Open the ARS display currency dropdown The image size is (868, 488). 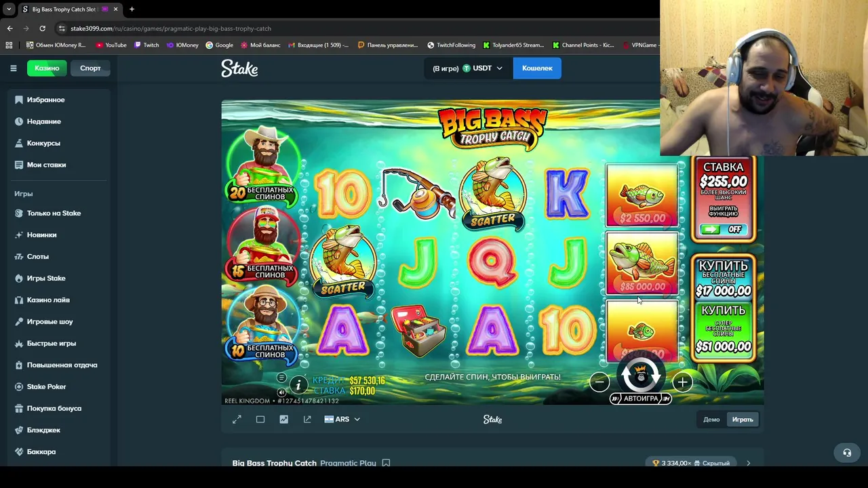pos(342,420)
